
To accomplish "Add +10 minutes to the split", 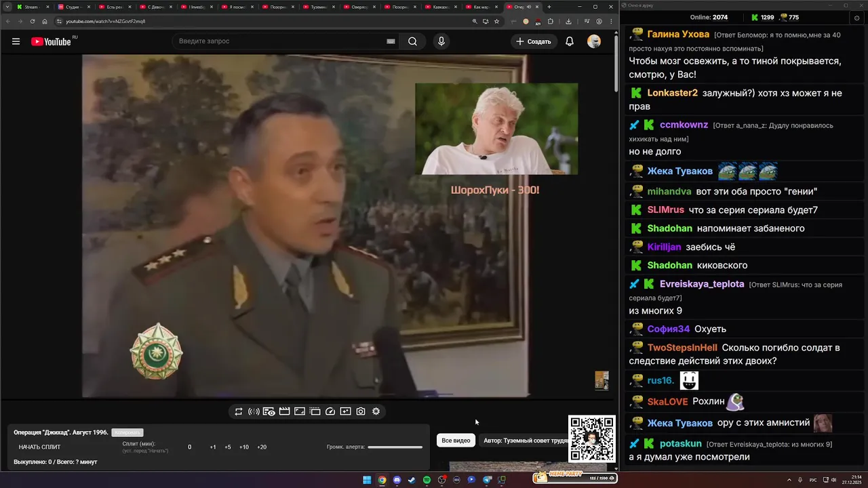I will pos(244,447).
